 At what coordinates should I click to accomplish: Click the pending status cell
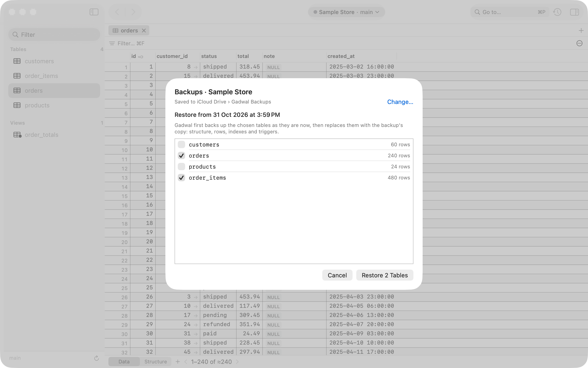[218, 315]
